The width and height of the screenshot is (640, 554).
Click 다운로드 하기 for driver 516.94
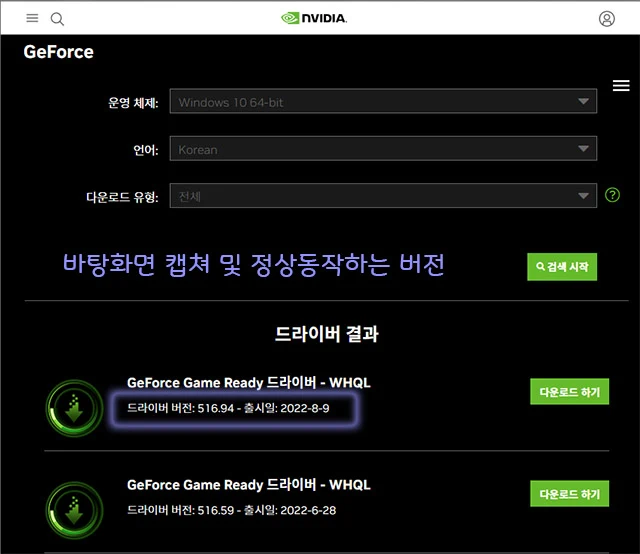[569, 392]
